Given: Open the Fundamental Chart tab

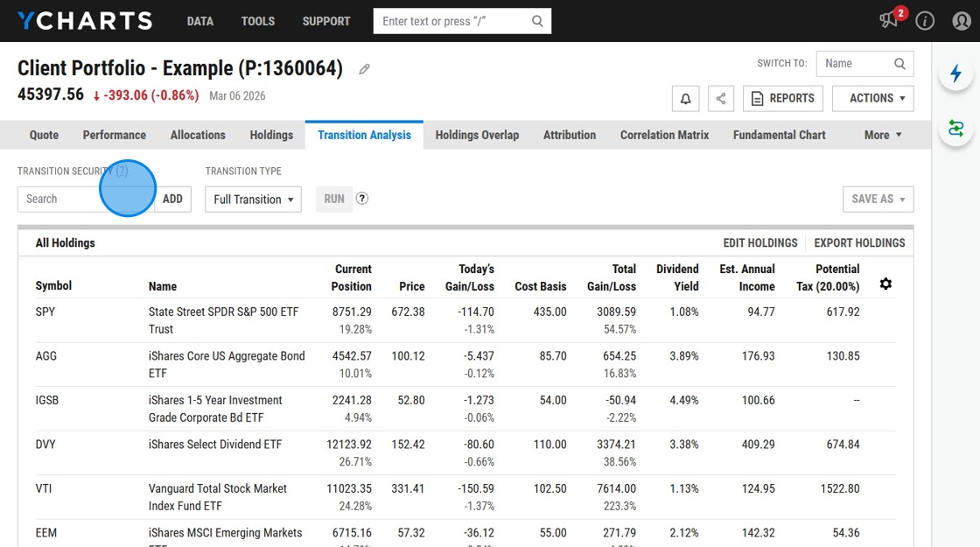Looking at the screenshot, I should (780, 135).
